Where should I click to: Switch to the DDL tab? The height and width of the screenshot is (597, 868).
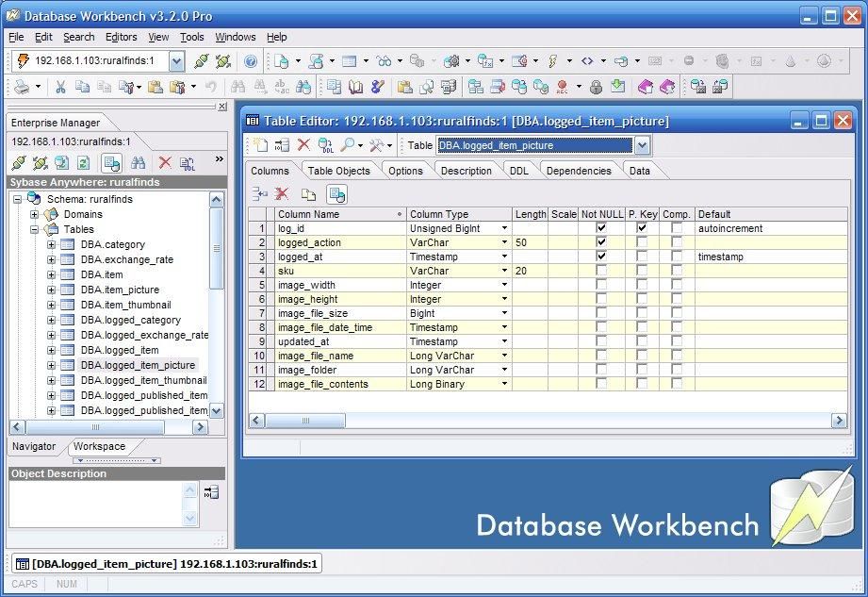[x=519, y=171]
